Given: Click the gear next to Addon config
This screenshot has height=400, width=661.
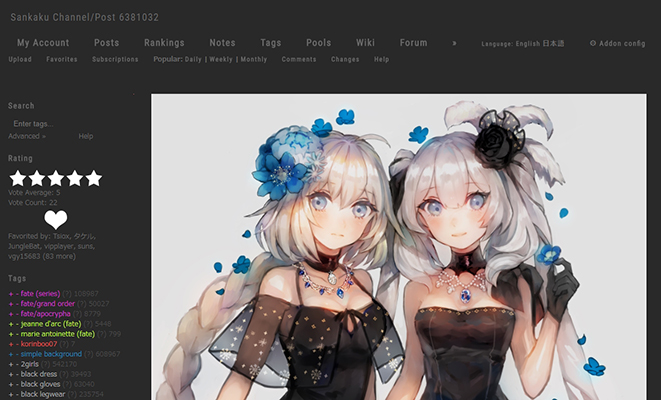Looking at the screenshot, I should point(593,43).
